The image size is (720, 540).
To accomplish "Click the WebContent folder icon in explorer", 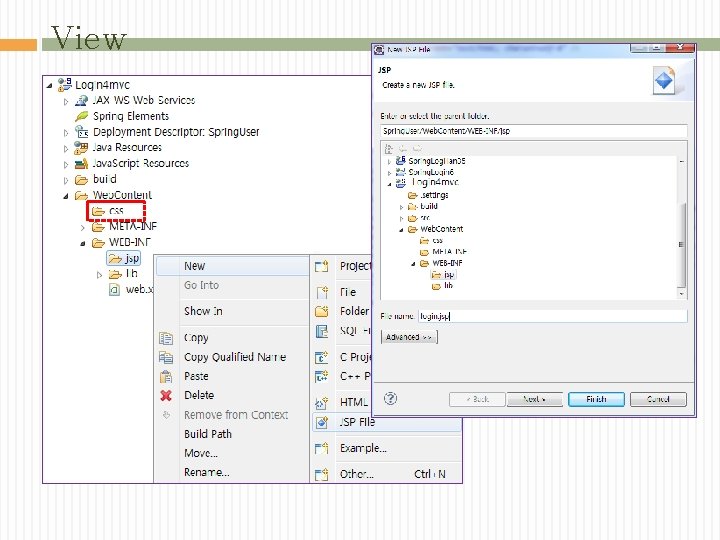I will 81,195.
